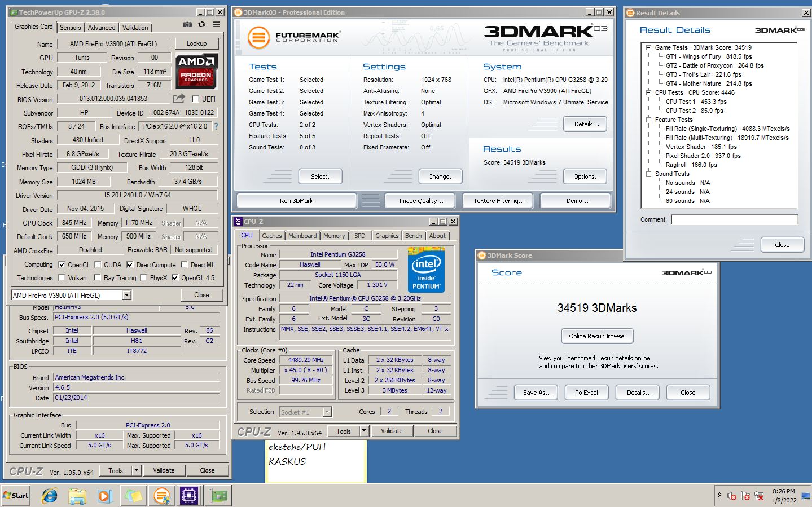This screenshot has height=507, width=812.
Task: Click the Image Quality... button
Action: pos(421,201)
